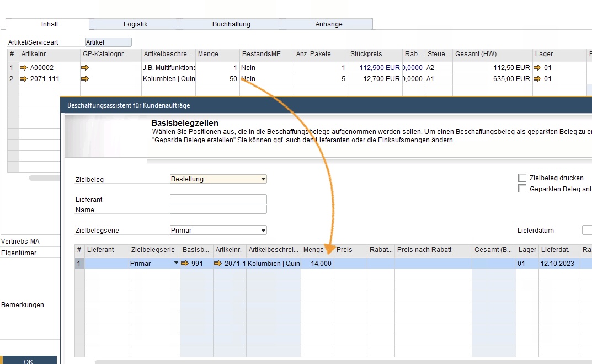592x364 pixels.
Task: Open the Artikel/Serviceart selection field
Action: [108, 42]
